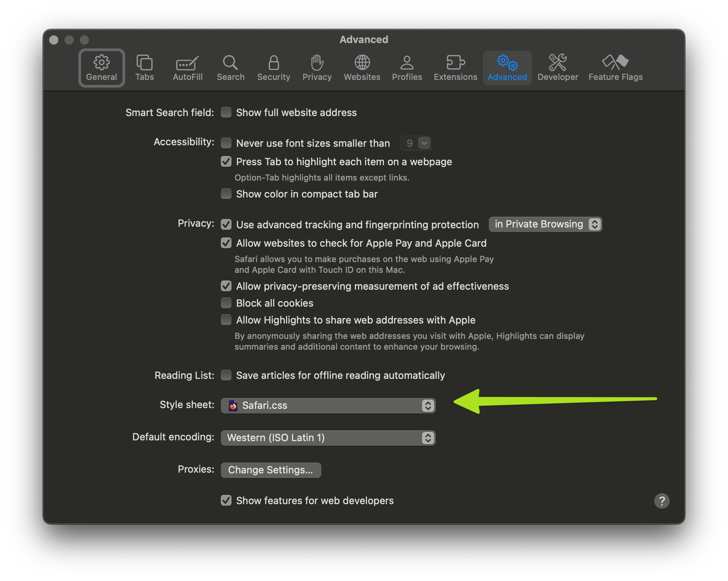Toggle privacy-preserving measurement of ad effectiveness

point(226,286)
